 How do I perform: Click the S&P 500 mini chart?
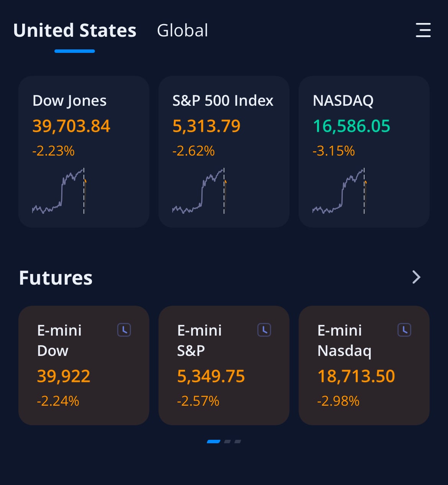(x=199, y=191)
